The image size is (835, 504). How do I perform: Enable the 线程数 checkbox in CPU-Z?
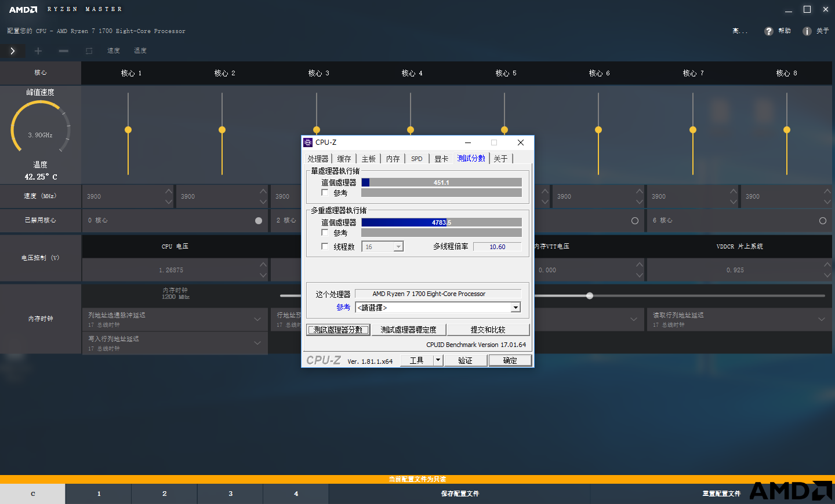(x=325, y=246)
